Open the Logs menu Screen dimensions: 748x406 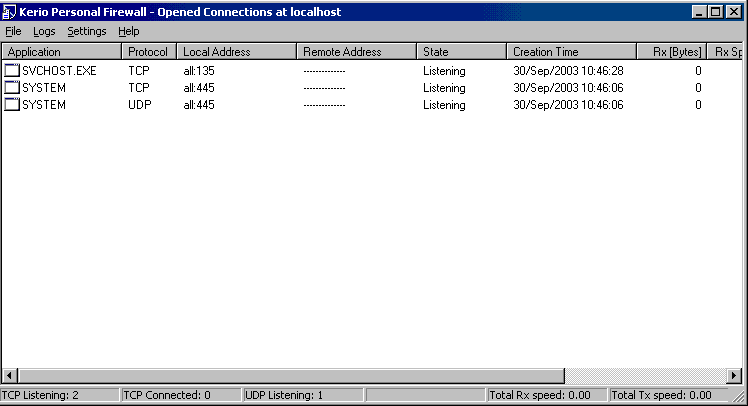tap(44, 31)
